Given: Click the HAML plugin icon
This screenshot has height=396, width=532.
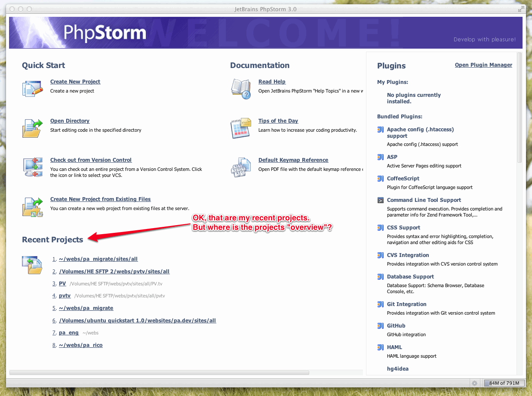Looking at the screenshot, I should (380, 347).
